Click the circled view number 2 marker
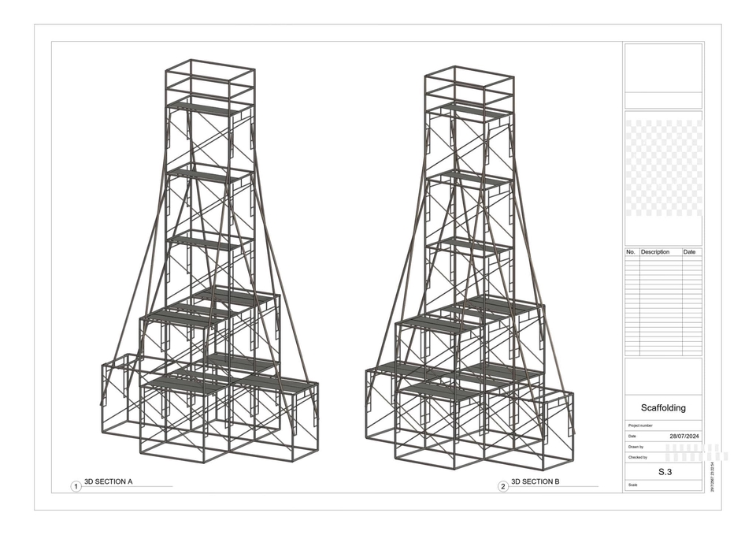The width and height of the screenshot is (756, 535). point(503,487)
